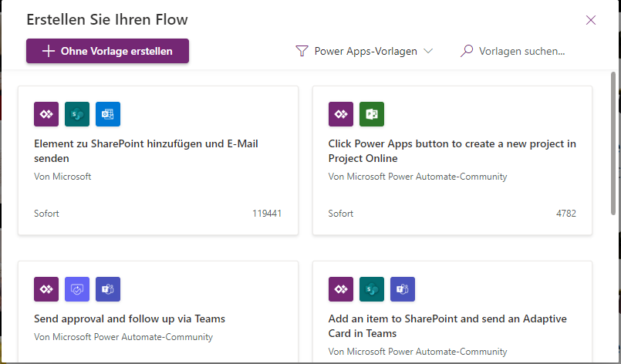Viewport: 621px width, 364px height.
Task: Click SharePoint icon in Adaptive Card template
Action: pyautogui.click(x=372, y=289)
